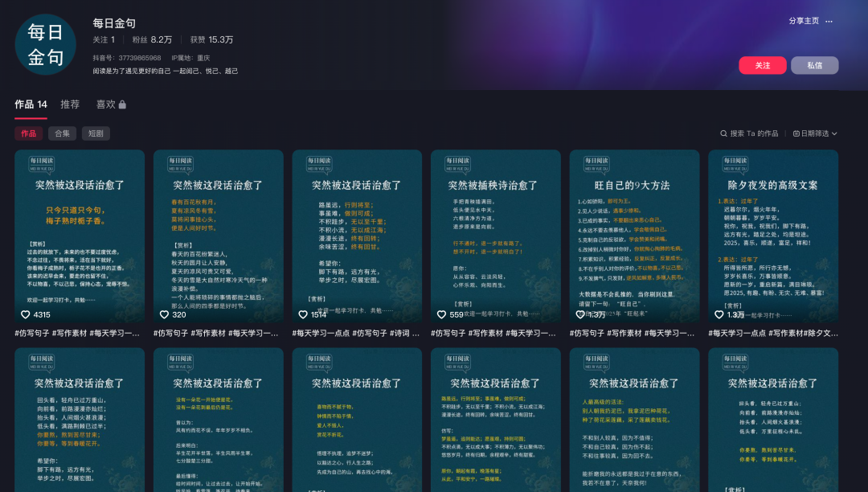Select the 短剧 filter chip
Image resolution: width=868 pixels, height=492 pixels.
pos(95,133)
